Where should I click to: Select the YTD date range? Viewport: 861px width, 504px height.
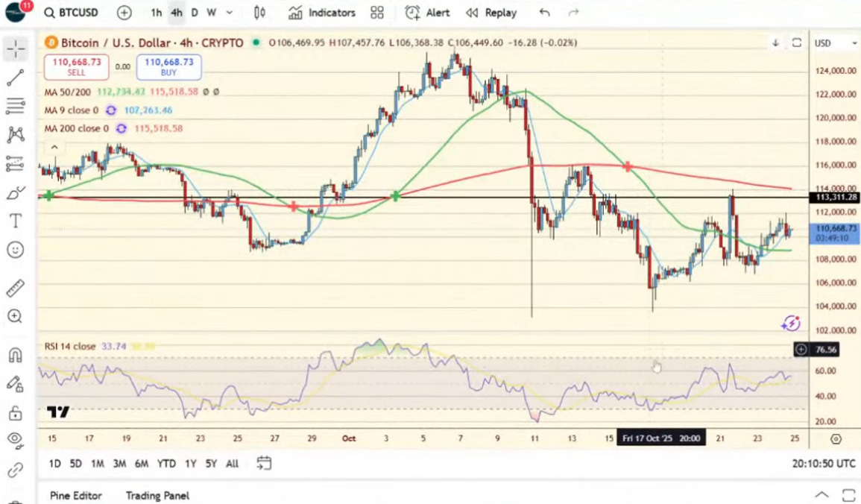coord(166,464)
